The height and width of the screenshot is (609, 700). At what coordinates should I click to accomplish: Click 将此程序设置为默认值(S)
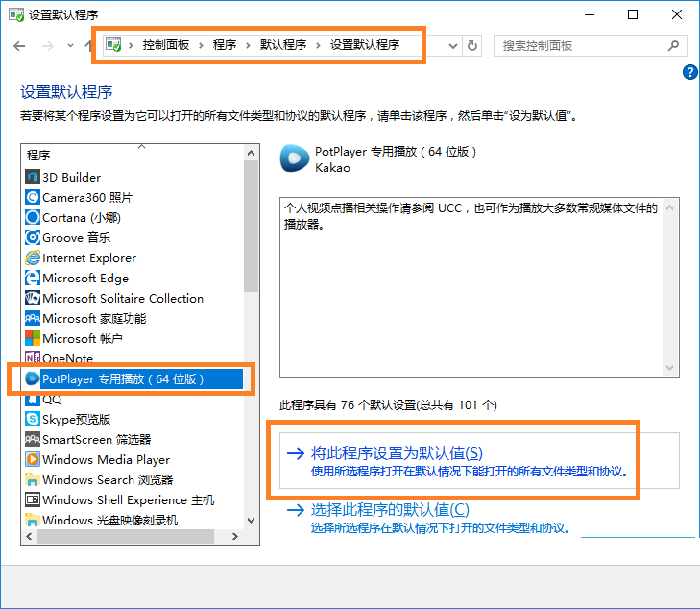[397, 452]
